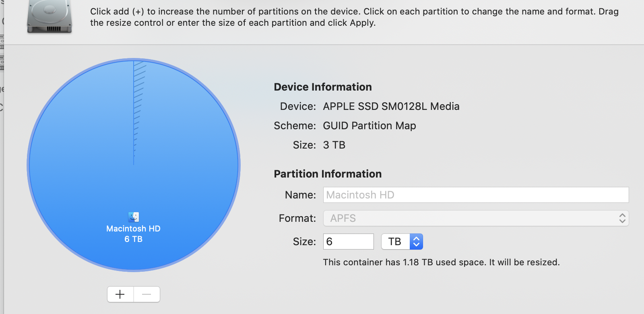Click the partition Size field showing 6
This screenshot has height=314, width=644.
[348, 242]
